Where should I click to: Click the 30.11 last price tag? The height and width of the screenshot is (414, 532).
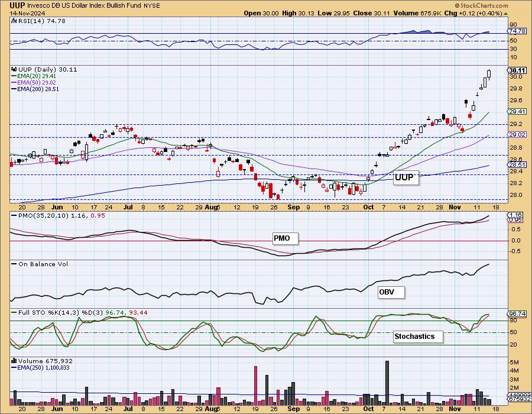click(517, 71)
